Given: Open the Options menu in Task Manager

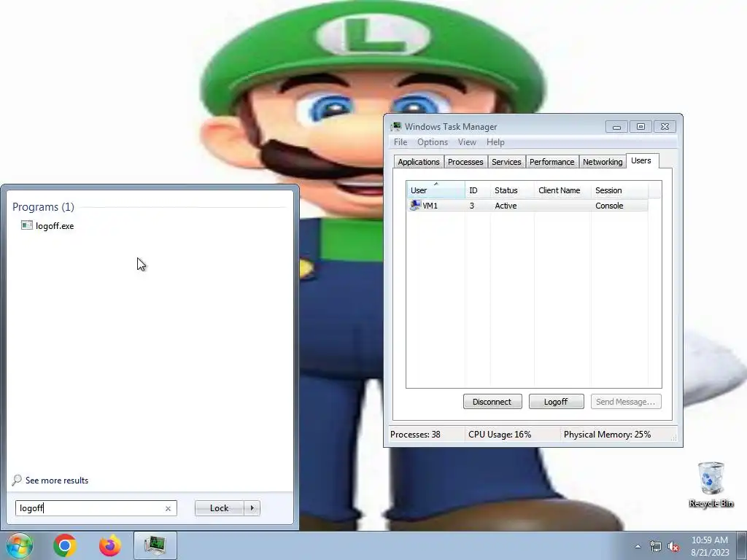Looking at the screenshot, I should coord(433,142).
